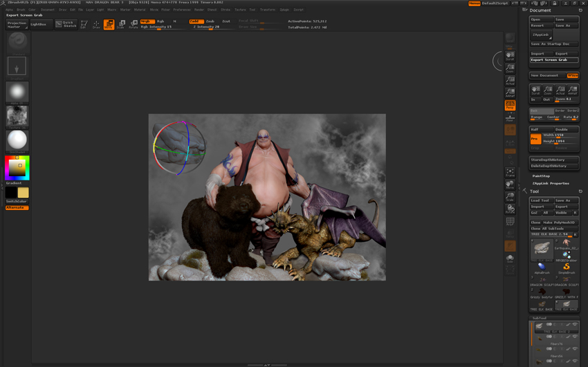Click Save As Startup Doc button
This screenshot has width=588, height=367.
click(554, 44)
